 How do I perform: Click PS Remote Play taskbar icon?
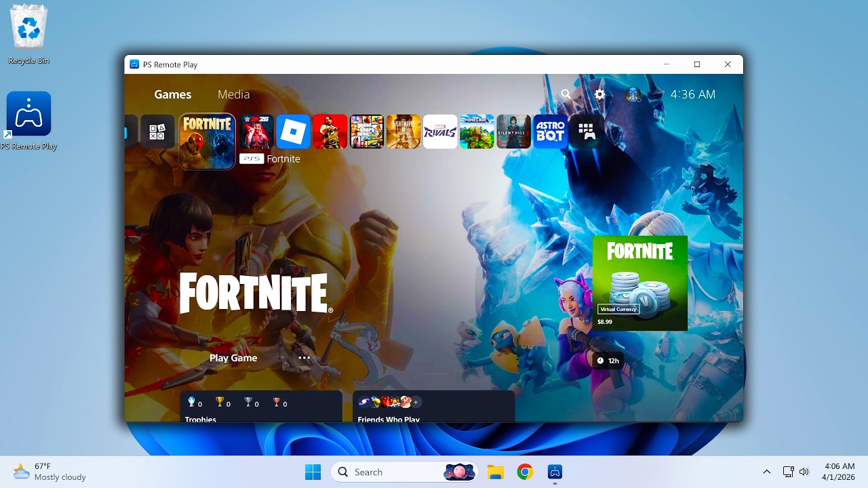(x=555, y=472)
